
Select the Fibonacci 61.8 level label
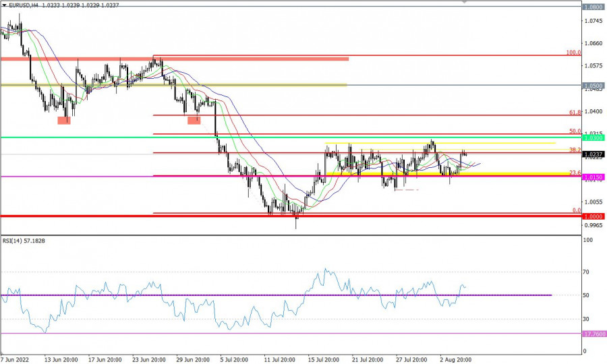[x=575, y=112]
